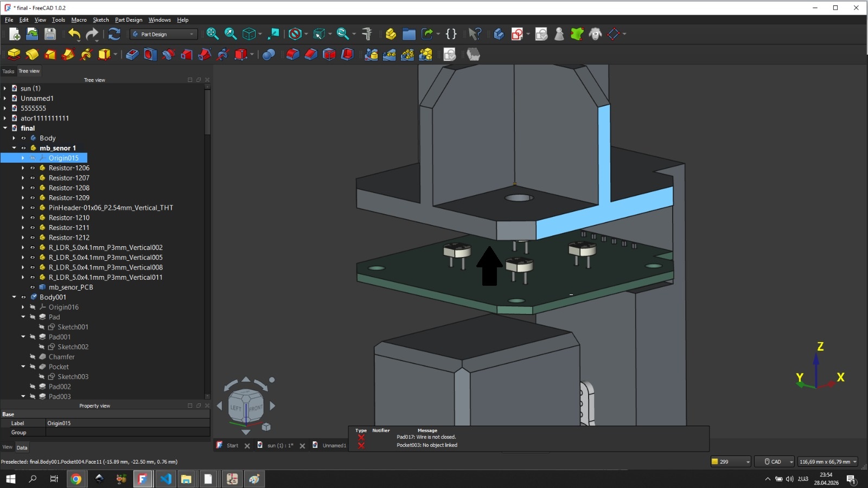
Task: Expand the sun (1) document
Action: pos(5,88)
